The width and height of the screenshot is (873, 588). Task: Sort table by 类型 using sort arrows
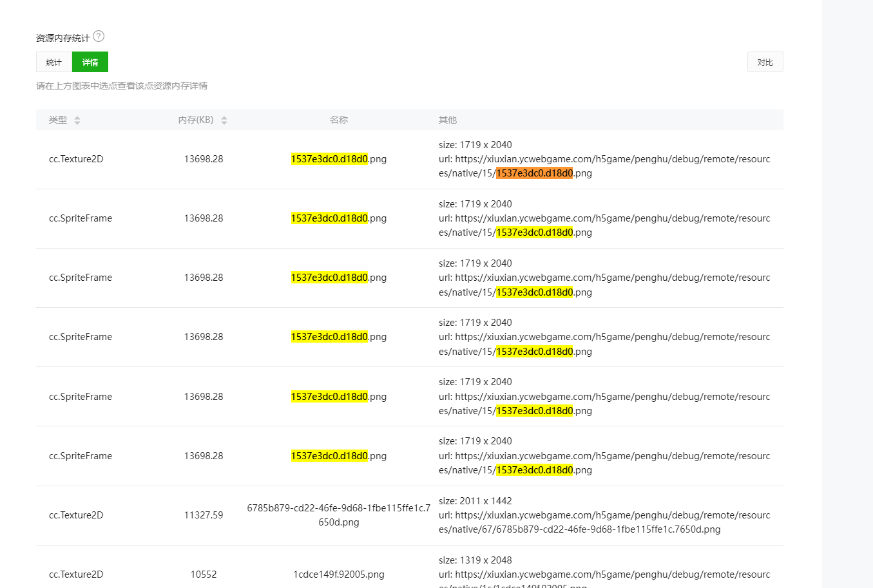(x=77, y=120)
